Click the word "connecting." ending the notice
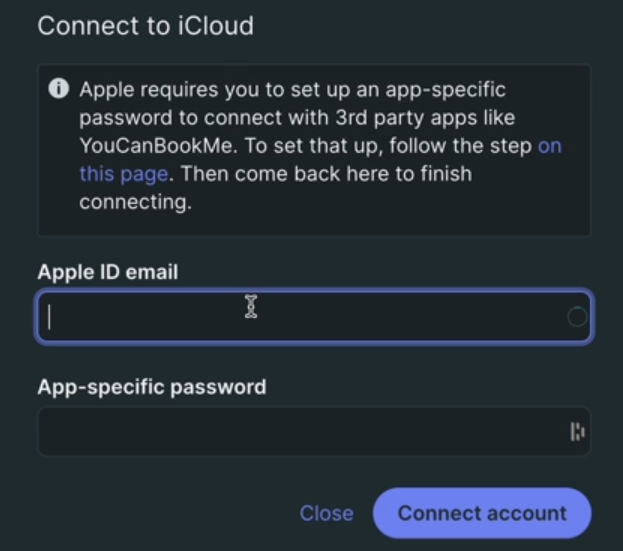623x551 pixels. (x=134, y=202)
